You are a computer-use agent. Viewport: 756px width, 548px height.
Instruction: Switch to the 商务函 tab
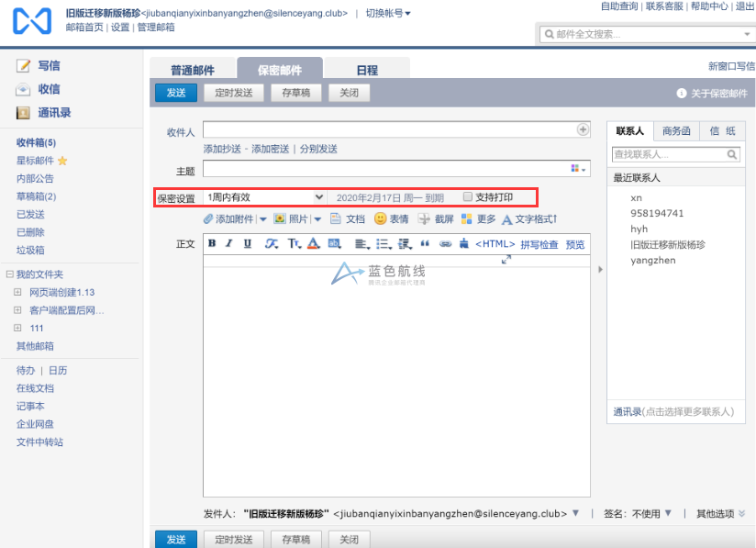[x=676, y=130]
